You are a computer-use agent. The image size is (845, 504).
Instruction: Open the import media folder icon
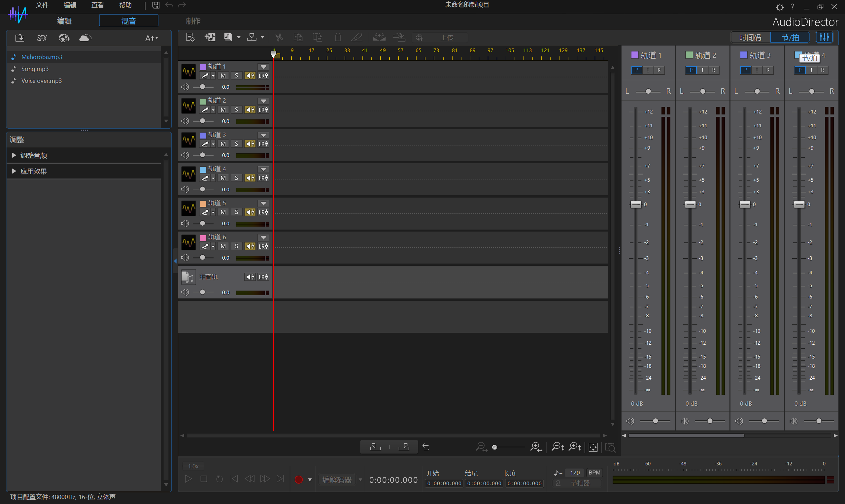click(20, 38)
